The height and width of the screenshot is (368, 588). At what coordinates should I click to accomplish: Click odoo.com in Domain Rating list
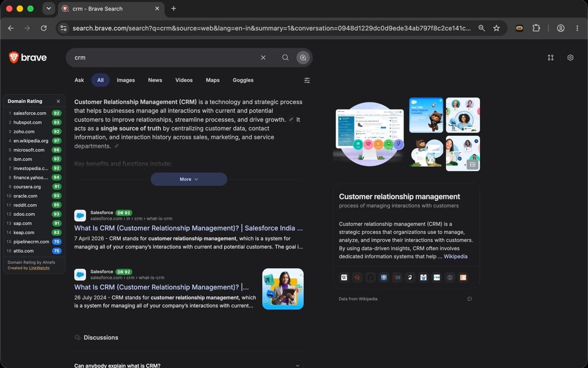[x=24, y=214]
